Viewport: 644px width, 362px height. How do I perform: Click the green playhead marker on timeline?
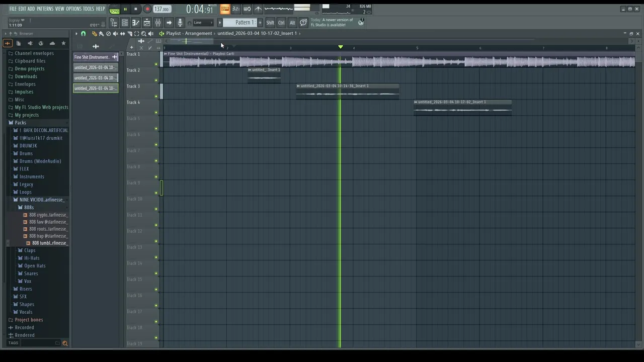[x=341, y=47]
